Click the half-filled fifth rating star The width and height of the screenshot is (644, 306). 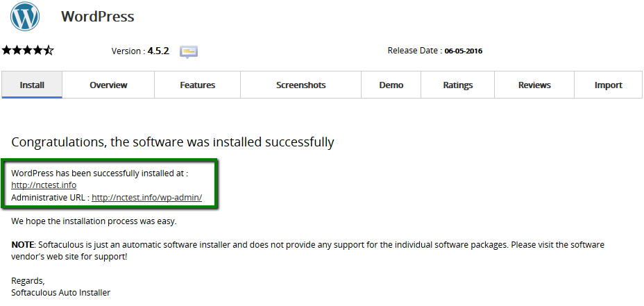click(x=48, y=50)
